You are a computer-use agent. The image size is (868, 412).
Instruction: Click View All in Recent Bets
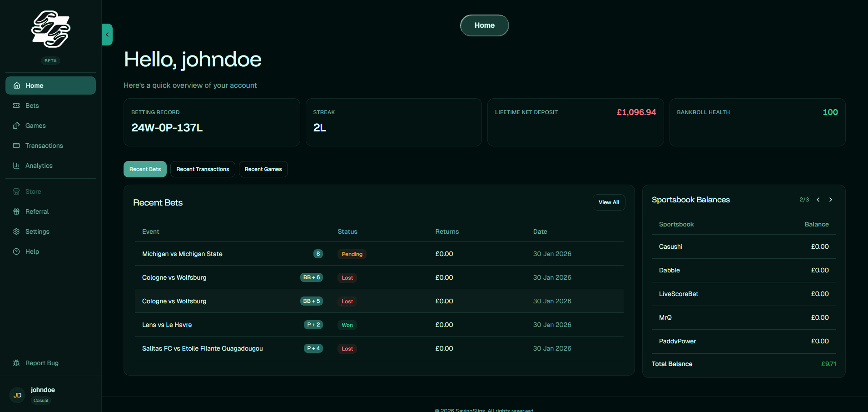(609, 202)
